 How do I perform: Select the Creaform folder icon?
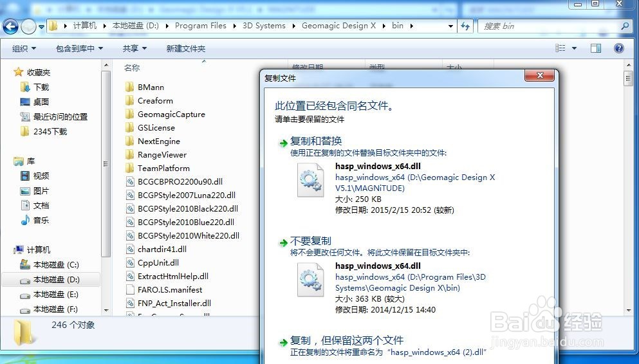click(x=129, y=100)
